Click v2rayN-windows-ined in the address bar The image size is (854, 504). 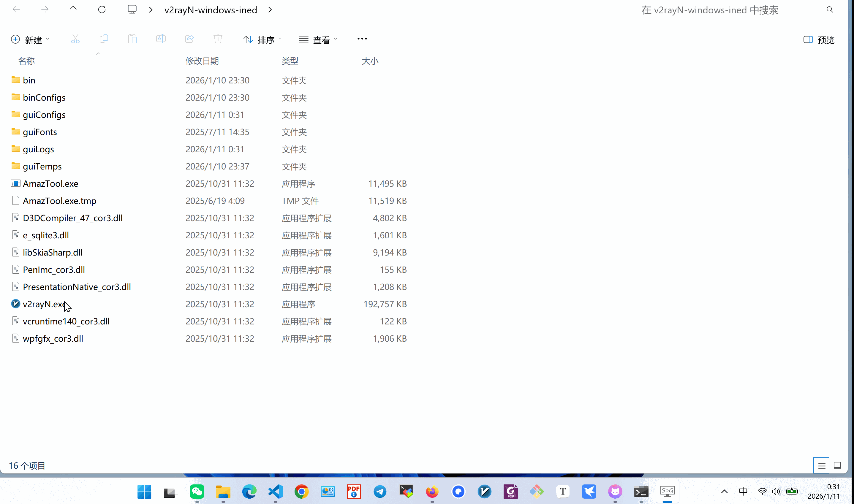pos(211,10)
